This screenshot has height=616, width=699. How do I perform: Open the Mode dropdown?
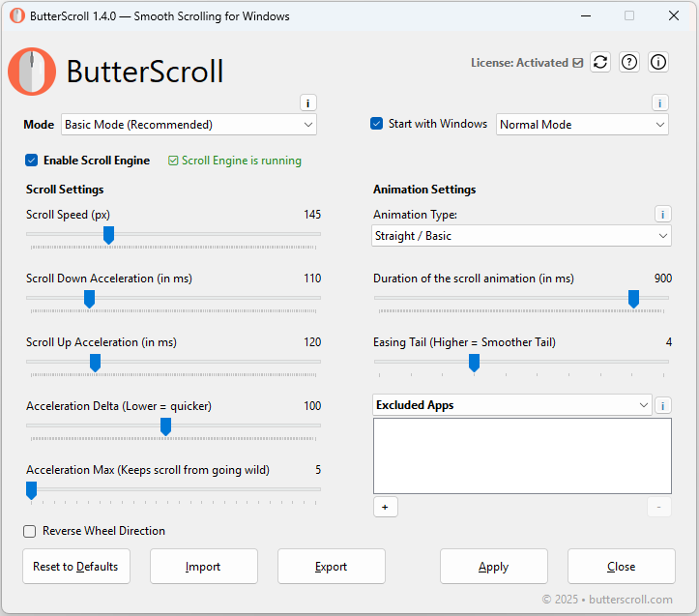189,125
